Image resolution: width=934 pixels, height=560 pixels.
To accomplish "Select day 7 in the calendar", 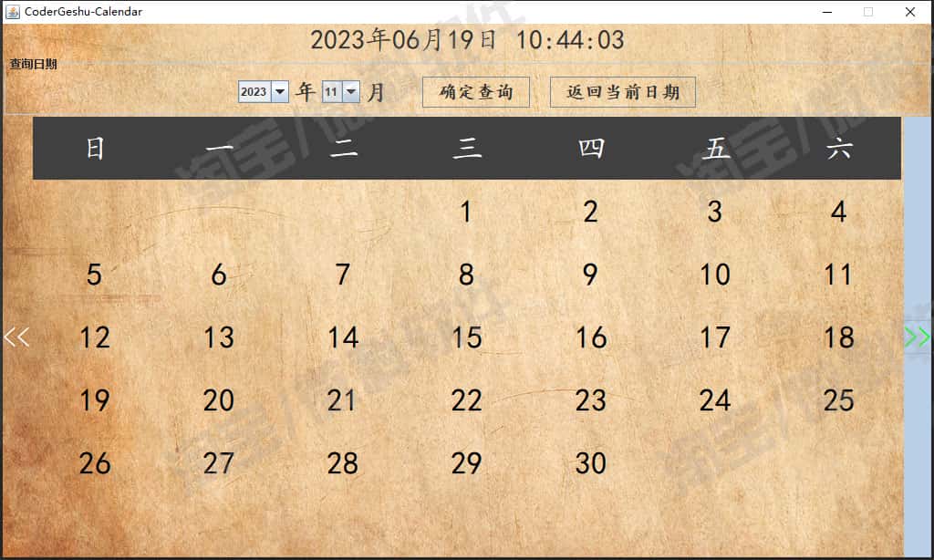I will tap(343, 275).
